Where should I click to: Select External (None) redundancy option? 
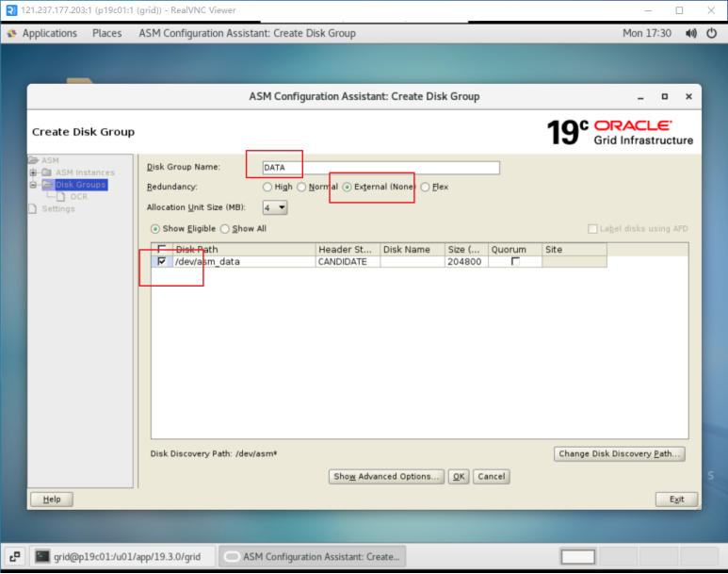[x=347, y=187]
